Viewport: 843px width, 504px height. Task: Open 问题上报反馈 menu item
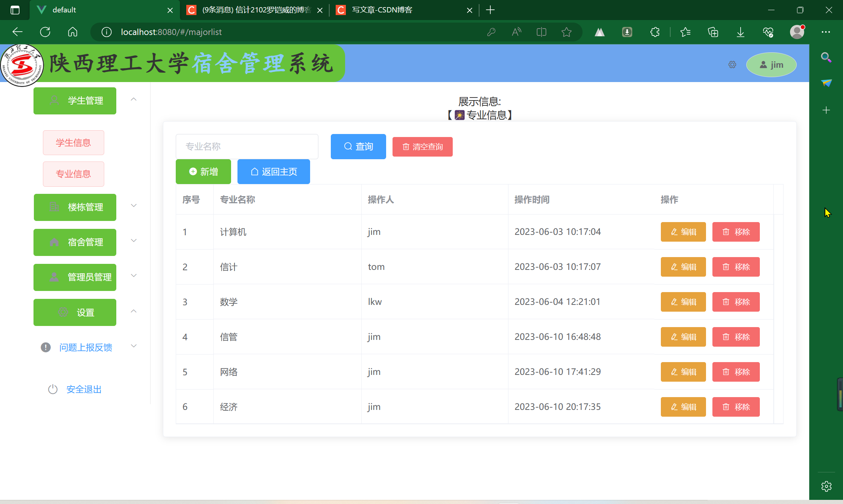click(x=85, y=347)
